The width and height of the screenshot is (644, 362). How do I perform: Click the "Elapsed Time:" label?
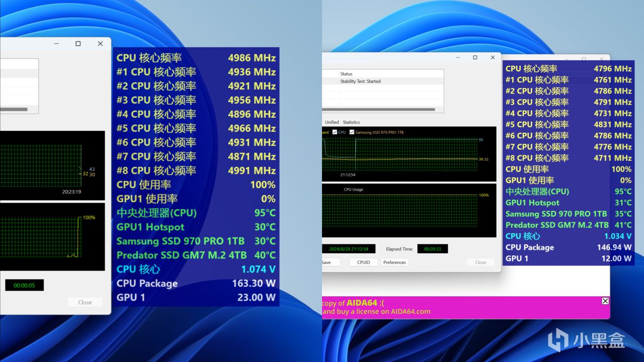400,249
